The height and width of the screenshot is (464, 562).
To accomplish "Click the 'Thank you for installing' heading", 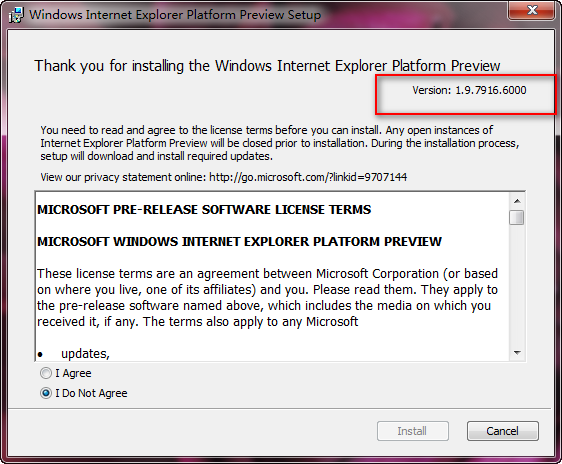I will (x=267, y=66).
